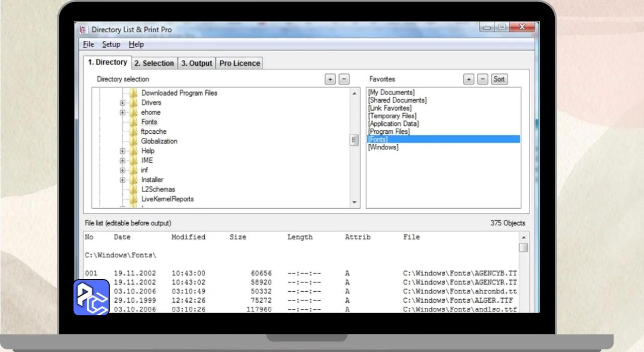Click the minus button beside Directory selection

[344, 79]
